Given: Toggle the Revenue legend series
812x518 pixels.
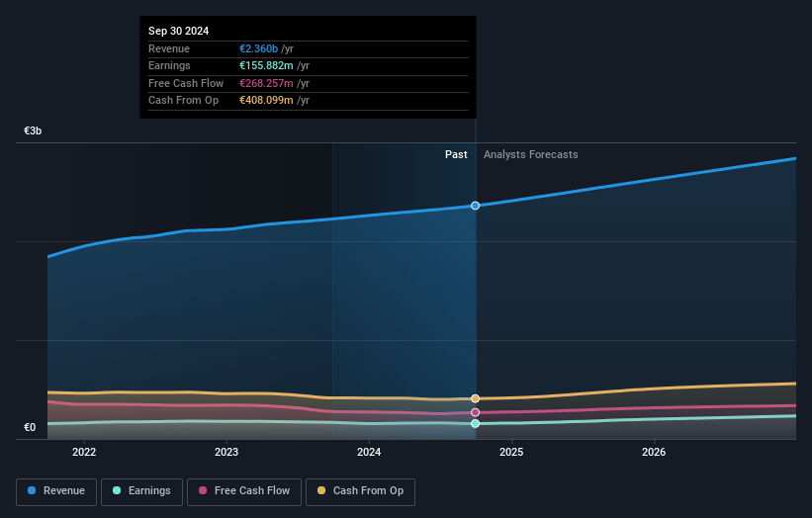Looking at the screenshot, I should (x=56, y=491).
